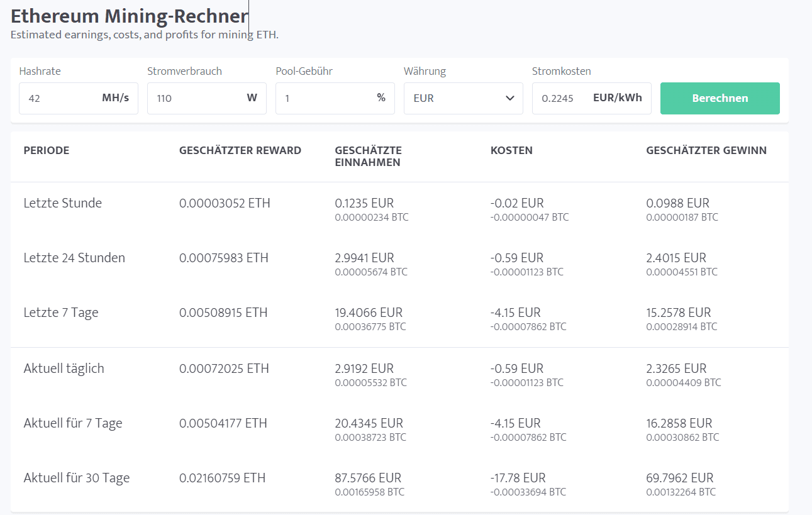Click the reward value 0.00003052 ETH
The height and width of the screenshot is (515, 812).
(225, 203)
